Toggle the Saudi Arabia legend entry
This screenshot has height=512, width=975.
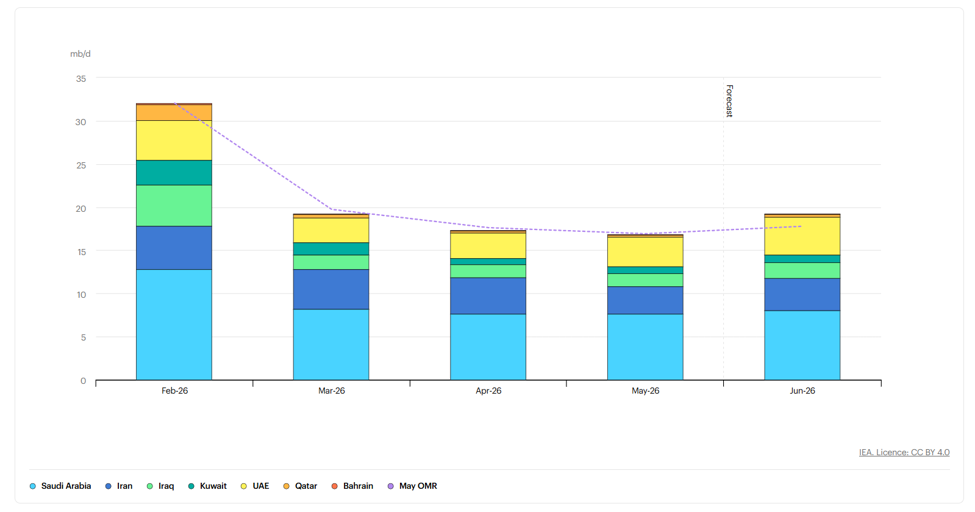point(60,486)
